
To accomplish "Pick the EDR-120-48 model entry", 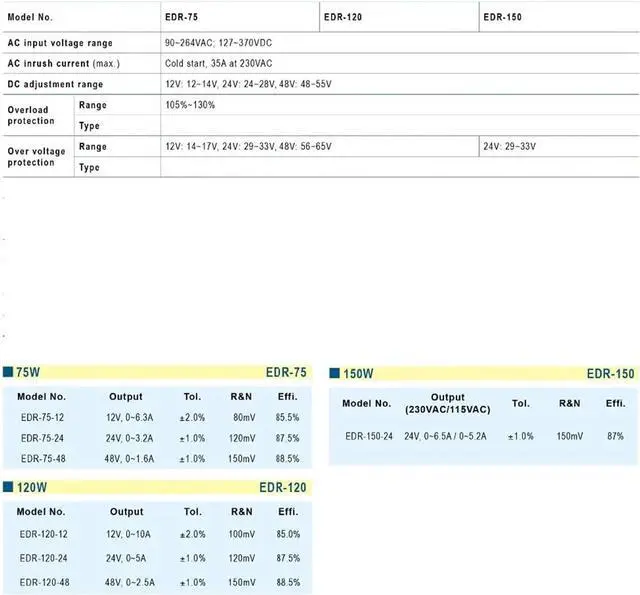I will 43,582.
